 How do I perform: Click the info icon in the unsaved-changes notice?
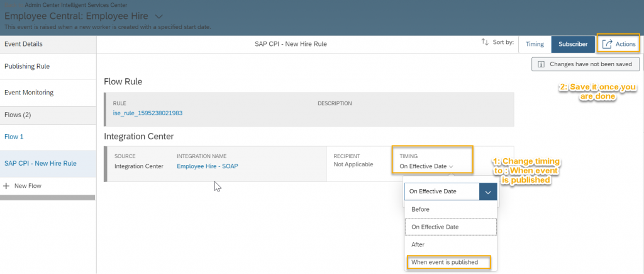pos(541,64)
